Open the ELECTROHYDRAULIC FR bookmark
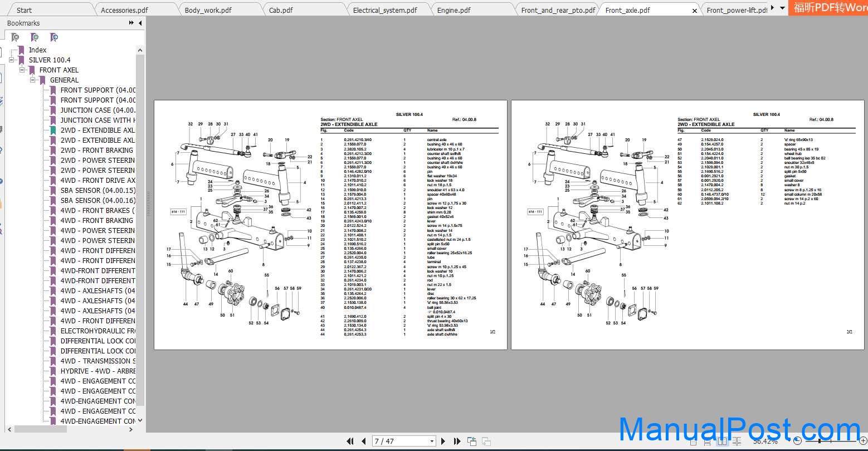This screenshot has height=451, width=868. [x=97, y=331]
